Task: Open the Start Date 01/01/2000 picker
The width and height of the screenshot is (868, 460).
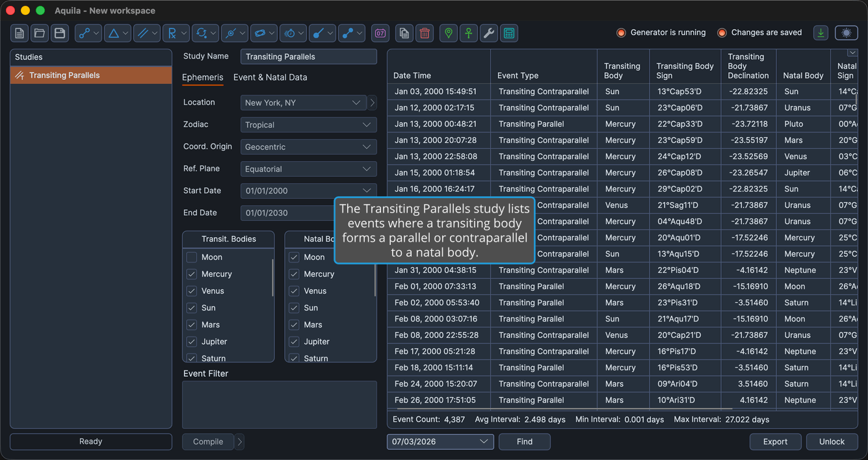Action: [x=309, y=191]
